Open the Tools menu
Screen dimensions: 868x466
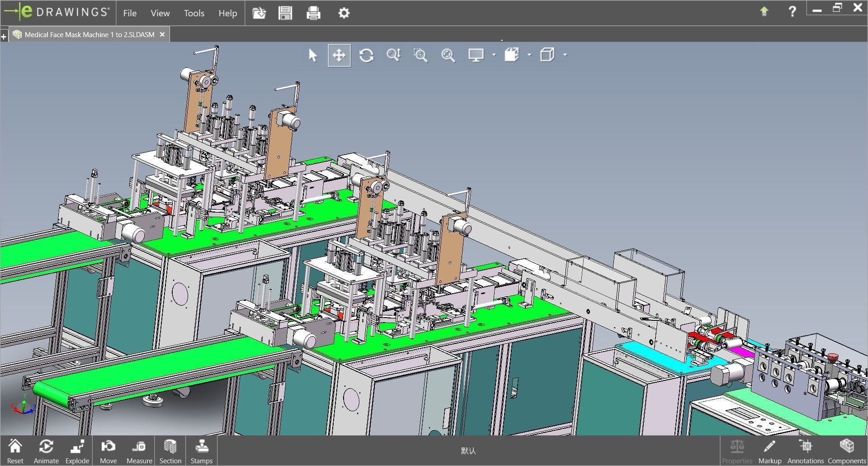click(194, 13)
